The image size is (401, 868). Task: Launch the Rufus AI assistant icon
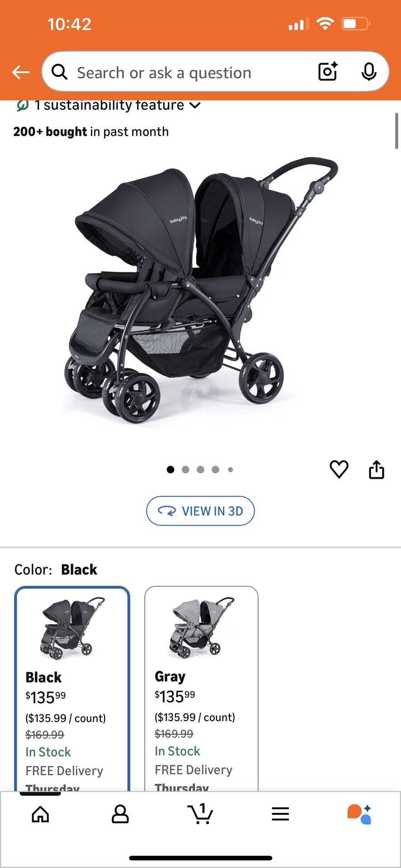tap(359, 814)
